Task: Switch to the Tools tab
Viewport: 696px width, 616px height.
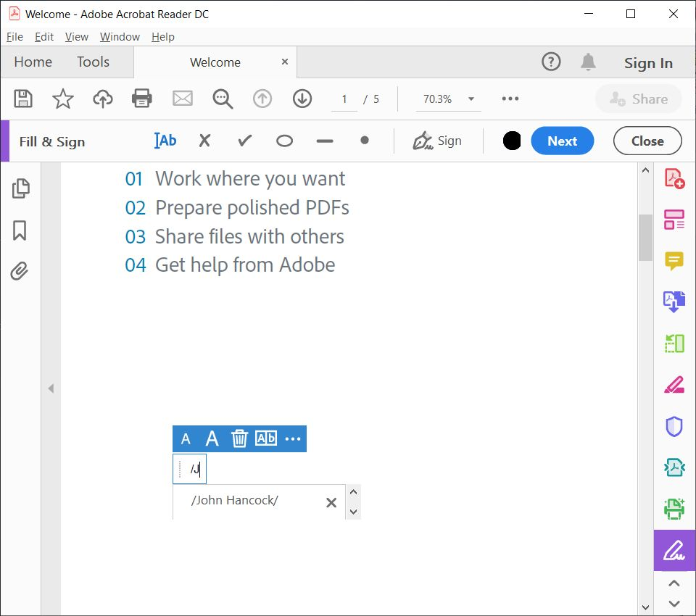Action: pos(93,62)
